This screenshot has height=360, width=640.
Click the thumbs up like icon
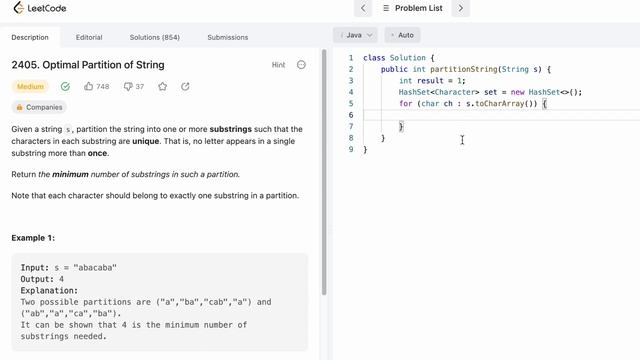89,86
